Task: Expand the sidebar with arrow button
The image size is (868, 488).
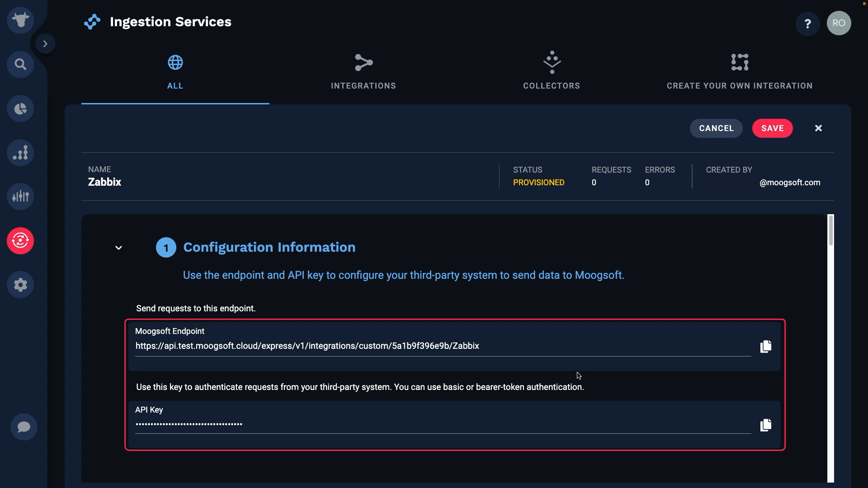Action: click(45, 44)
